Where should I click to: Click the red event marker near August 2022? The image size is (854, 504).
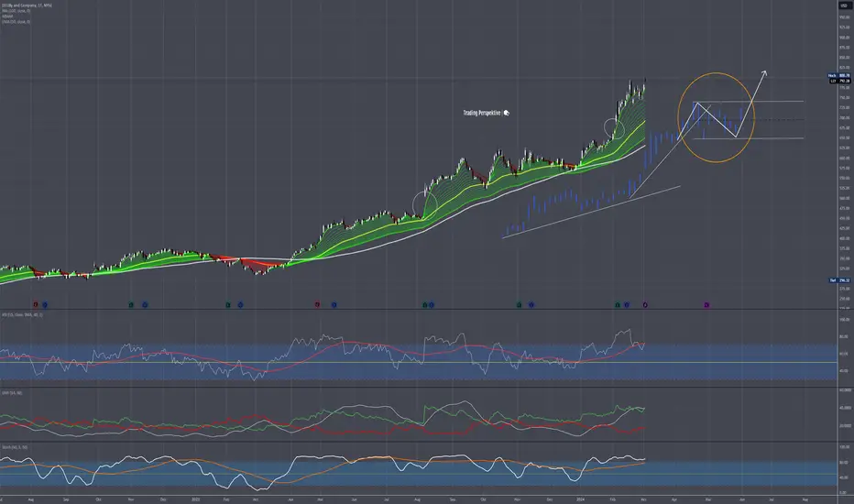(36, 305)
